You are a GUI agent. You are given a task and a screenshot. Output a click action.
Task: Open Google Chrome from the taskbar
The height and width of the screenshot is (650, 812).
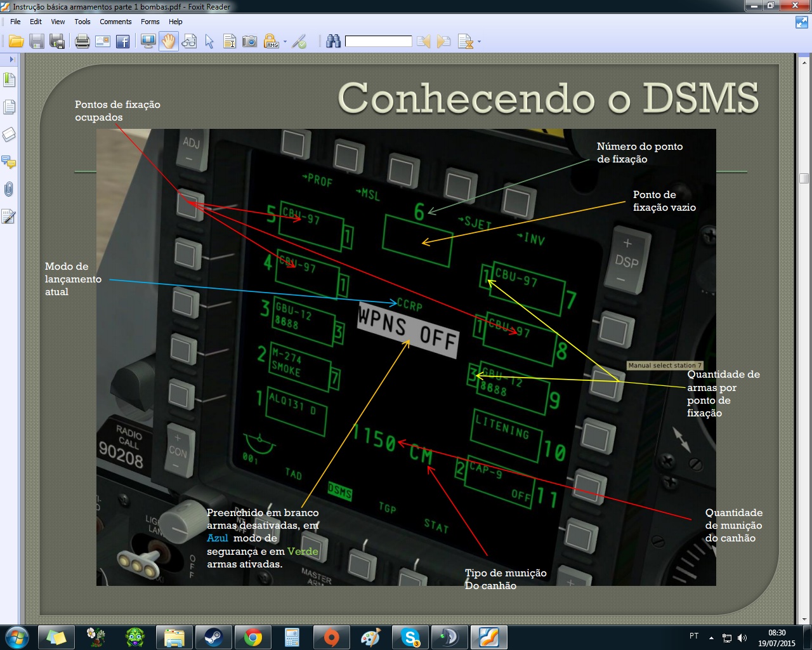click(x=253, y=637)
